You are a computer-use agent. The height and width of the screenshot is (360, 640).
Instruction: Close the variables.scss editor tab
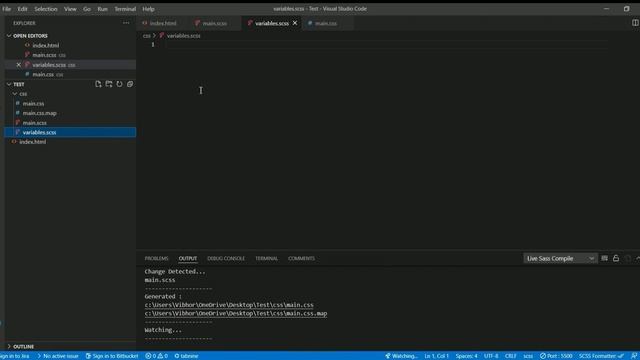pos(295,23)
